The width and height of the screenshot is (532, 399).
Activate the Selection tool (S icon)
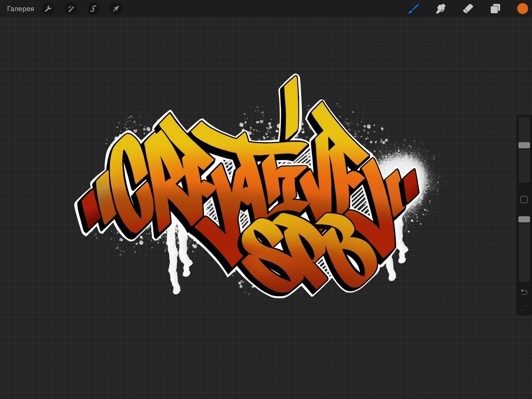pos(94,9)
